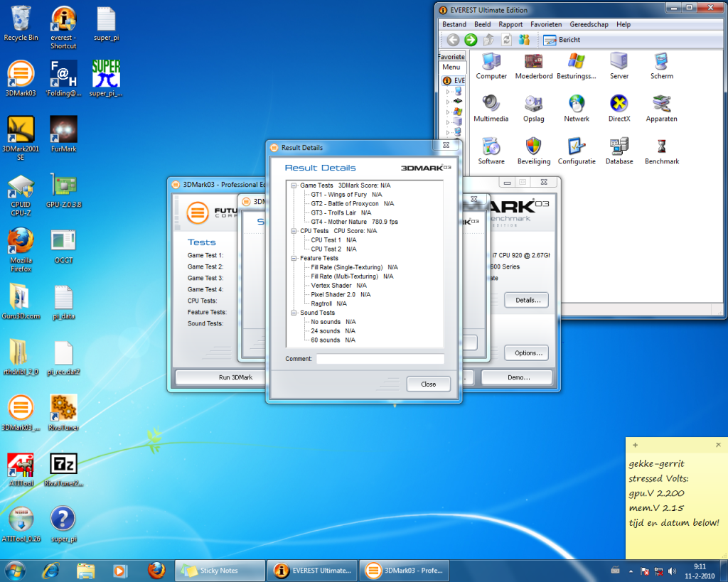Open Windows Explorer from the taskbar
This screenshot has width=728, height=582.
pos(85,571)
